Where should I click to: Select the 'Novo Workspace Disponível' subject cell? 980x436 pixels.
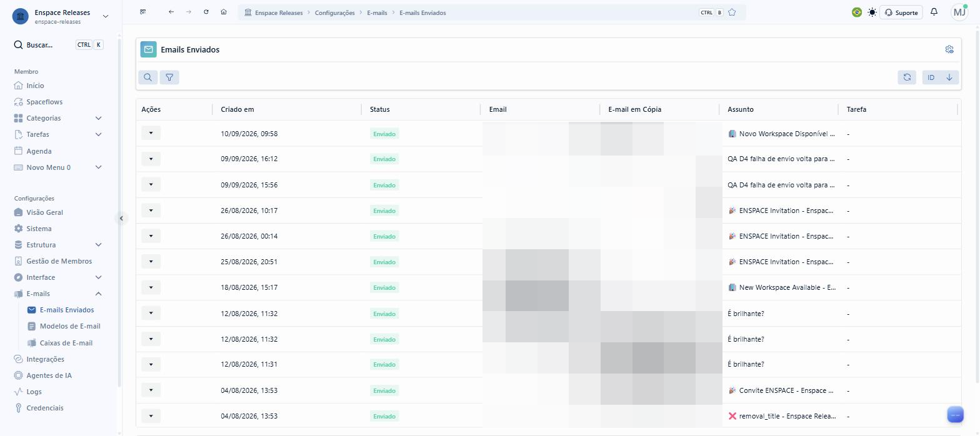[x=781, y=134]
